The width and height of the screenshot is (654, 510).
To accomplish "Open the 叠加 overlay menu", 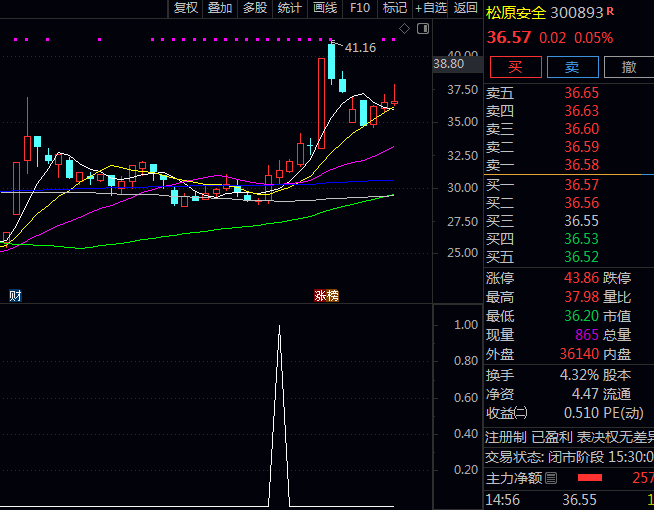I will pos(220,8).
